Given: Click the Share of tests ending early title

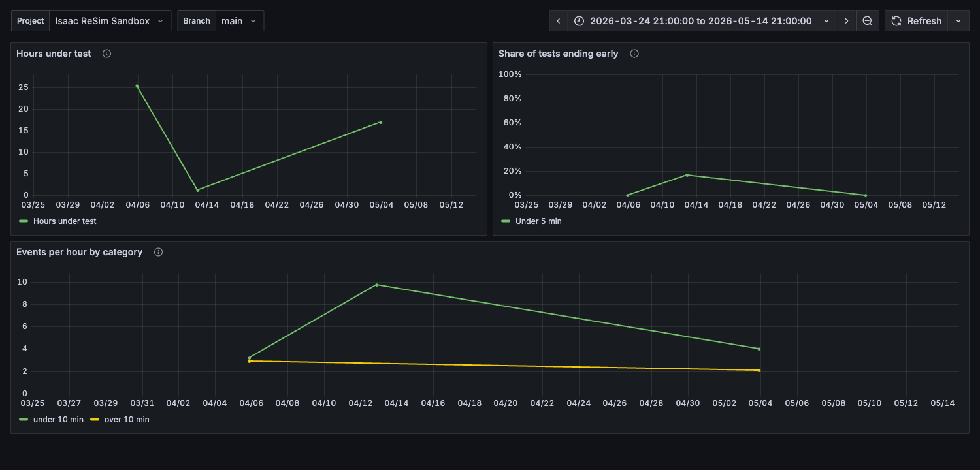Looking at the screenshot, I should (558, 54).
